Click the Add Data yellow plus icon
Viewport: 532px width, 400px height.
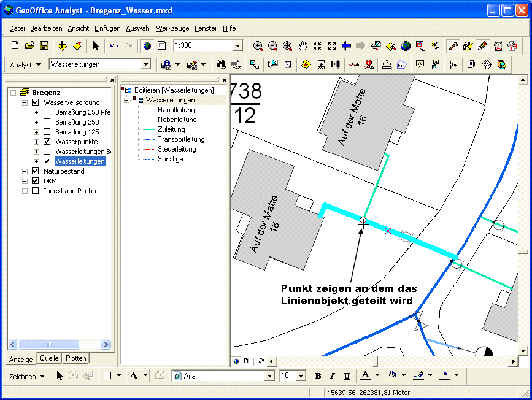coord(62,46)
